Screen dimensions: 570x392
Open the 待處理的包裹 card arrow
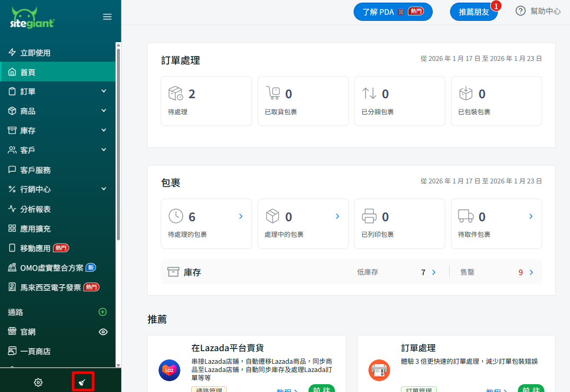(x=241, y=216)
